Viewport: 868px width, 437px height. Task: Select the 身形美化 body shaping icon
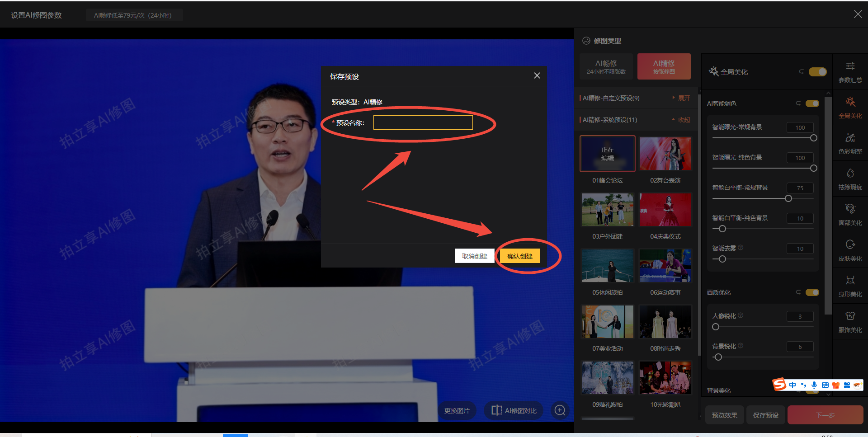pyautogui.click(x=850, y=286)
